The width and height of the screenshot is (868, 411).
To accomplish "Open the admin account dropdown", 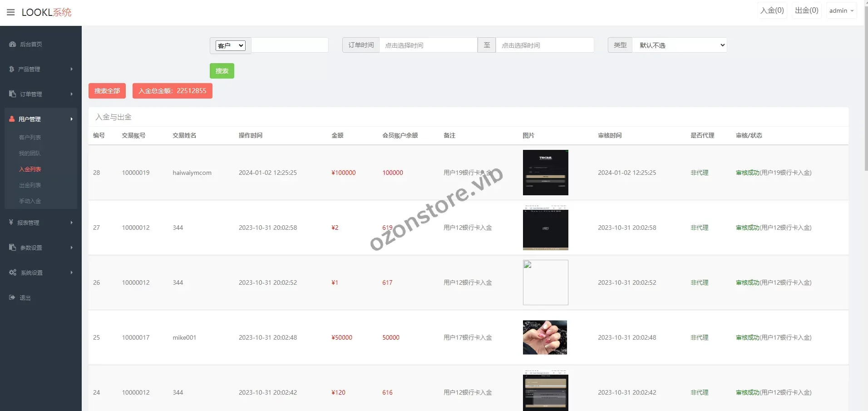I will tap(841, 11).
